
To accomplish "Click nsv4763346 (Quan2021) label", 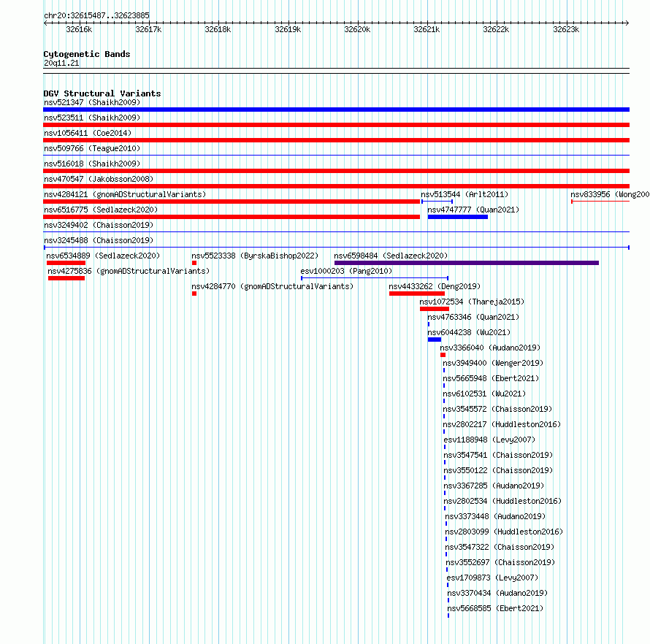I will 473,317.
